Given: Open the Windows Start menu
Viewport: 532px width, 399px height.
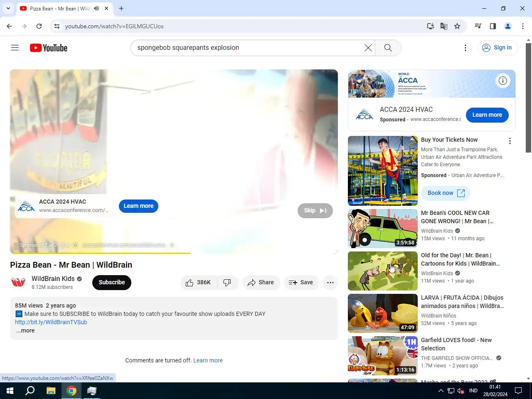Looking at the screenshot, I should click(10, 391).
